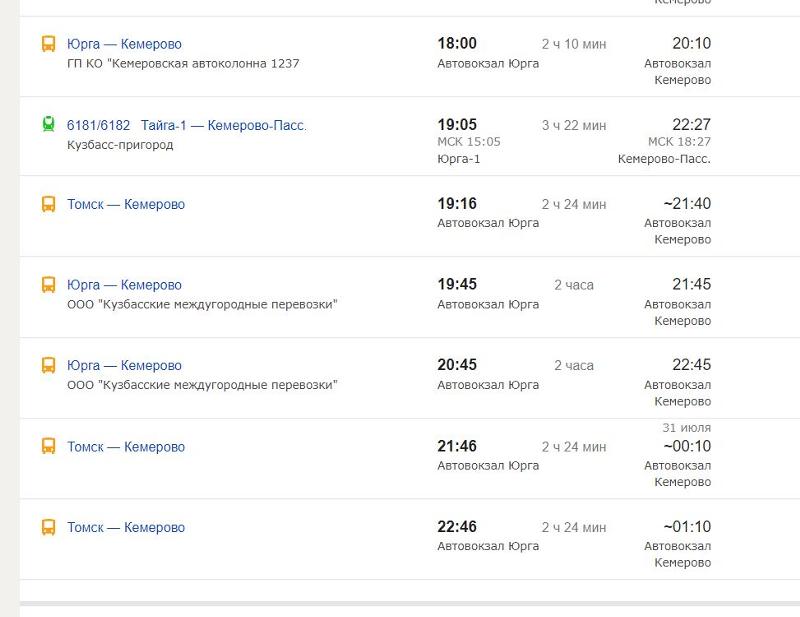
Task: Open Томск — Кемерово route departing 21:46
Action: point(126,447)
